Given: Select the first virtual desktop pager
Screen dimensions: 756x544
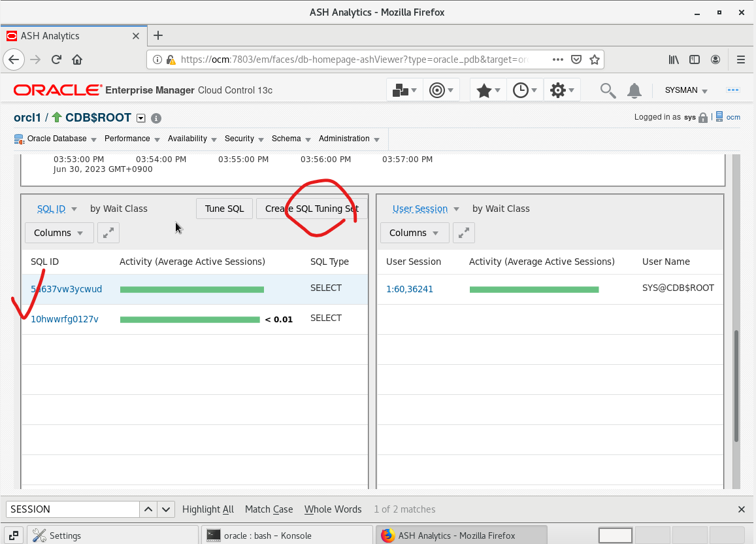Looking at the screenshot, I should pyautogui.click(x=616, y=535).
